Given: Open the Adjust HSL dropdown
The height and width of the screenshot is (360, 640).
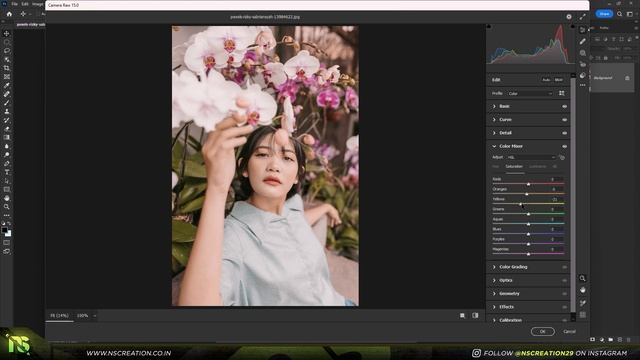Looking at the screenshot, I should pos(531,157).
